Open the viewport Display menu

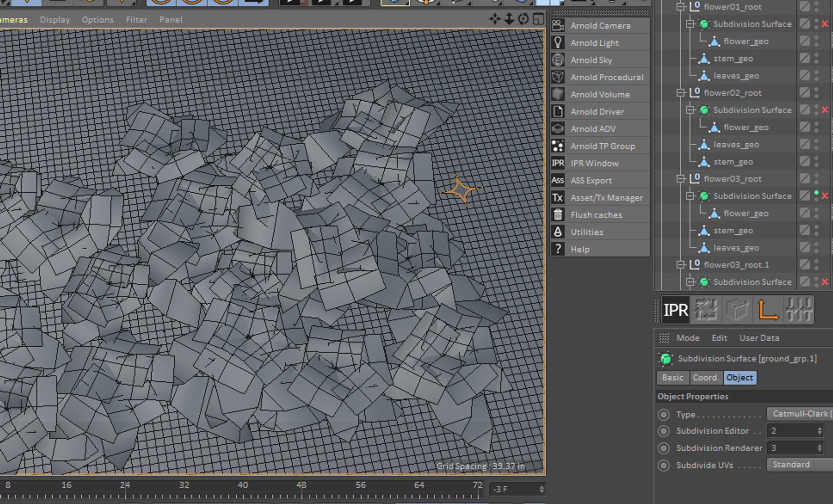[55, 20]
